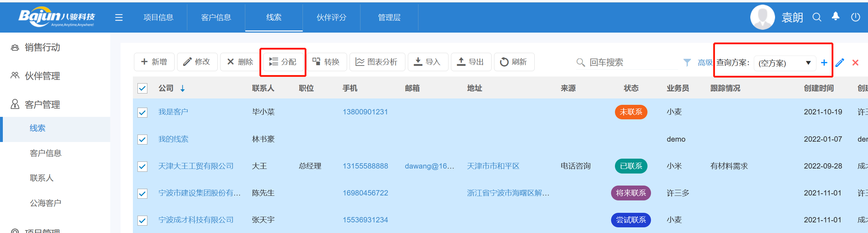Viewport: 868px width, 233px height.
Task: Click the orange 未联系 status badge
Action: pyautogui.click(x=631, y=112)
